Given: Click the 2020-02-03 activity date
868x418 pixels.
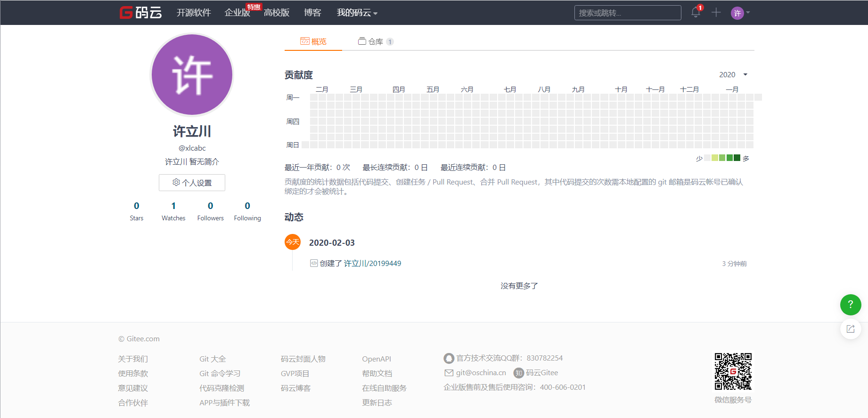Looking at the screenshot, I should (332, 242).
